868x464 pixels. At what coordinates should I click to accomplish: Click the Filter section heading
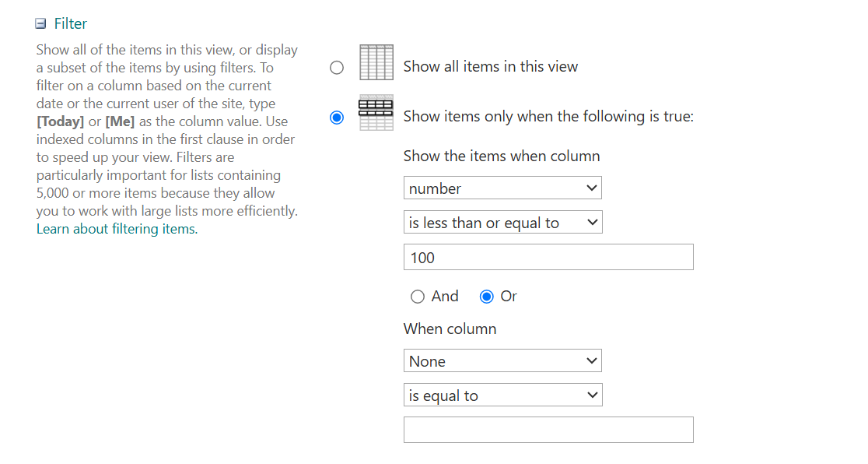coord(70,23)
